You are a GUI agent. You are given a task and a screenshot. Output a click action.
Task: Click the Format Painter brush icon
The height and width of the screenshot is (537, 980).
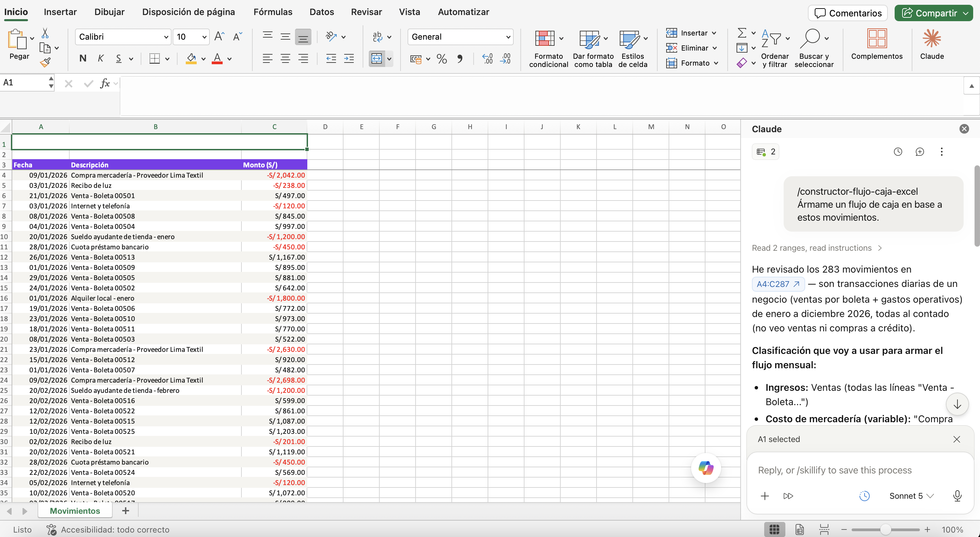tap(45, 63)
